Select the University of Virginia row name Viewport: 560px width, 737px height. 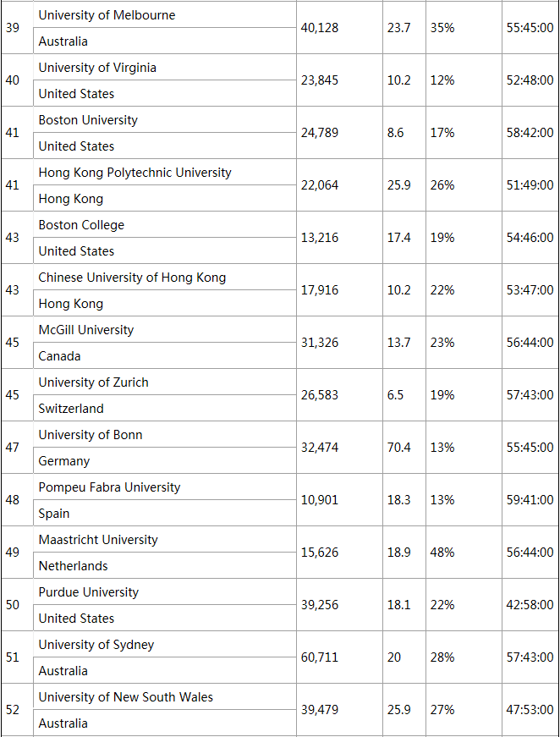tap(97, 68)
